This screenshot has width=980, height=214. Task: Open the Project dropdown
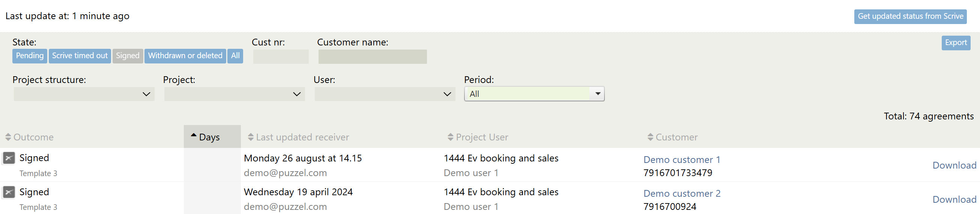click(x=234, y=94)
